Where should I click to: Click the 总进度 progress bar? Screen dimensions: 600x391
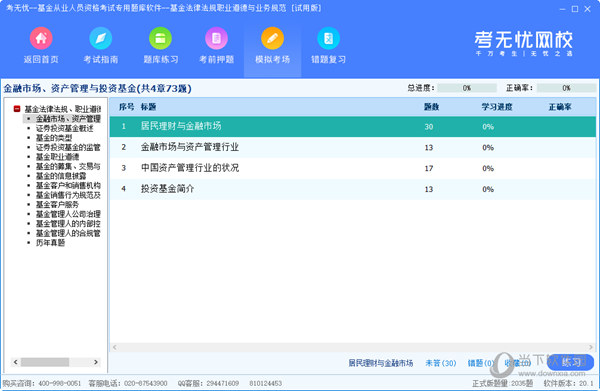point(467,88)
